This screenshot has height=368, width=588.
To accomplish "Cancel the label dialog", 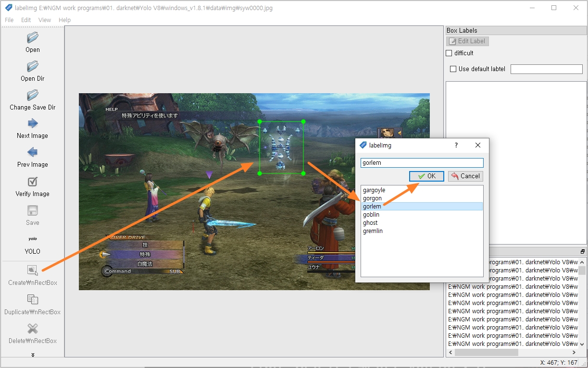I will click(x=465, y=176).
